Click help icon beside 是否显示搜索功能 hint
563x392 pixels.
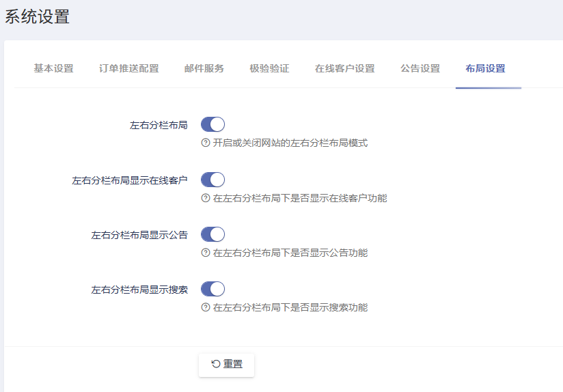205,307
